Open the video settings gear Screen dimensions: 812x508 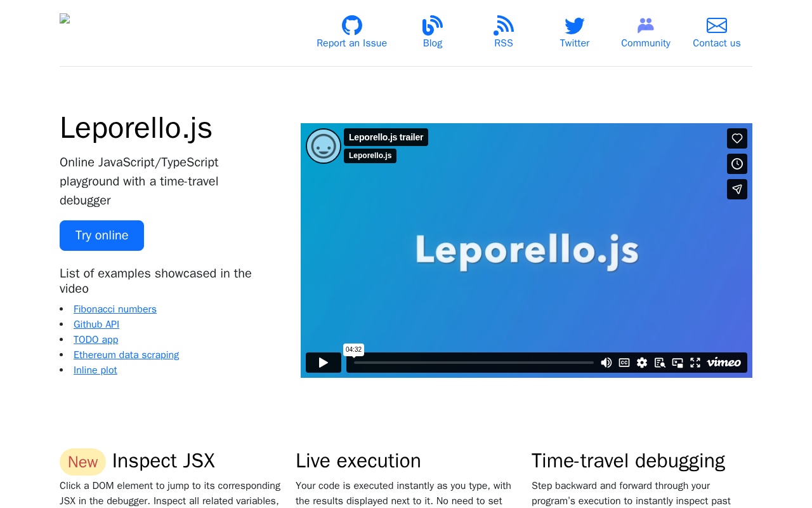[x=642, y=363]
